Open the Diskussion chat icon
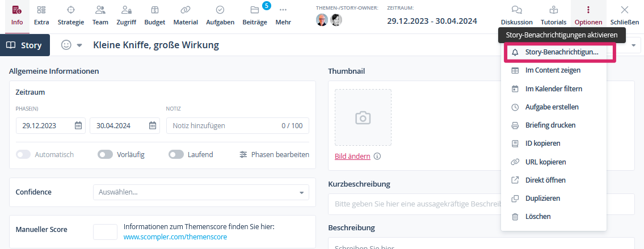 click(516, 10)
